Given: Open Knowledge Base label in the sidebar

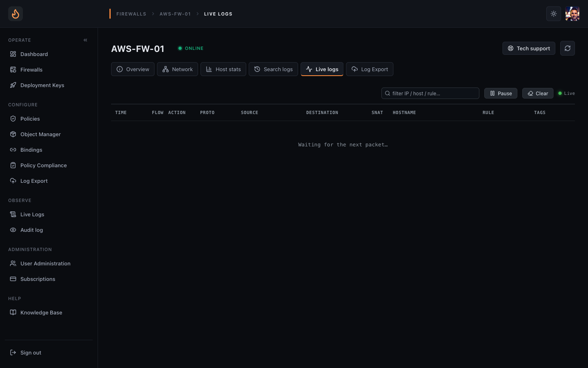Looking at the screenshot, I should coord(41,312).
